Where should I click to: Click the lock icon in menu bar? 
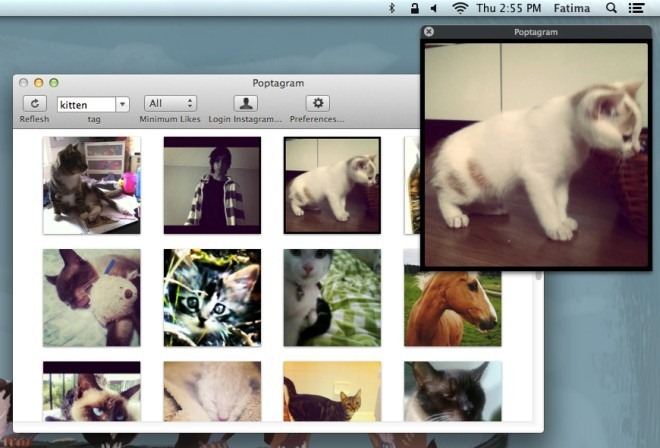(415, 8)
